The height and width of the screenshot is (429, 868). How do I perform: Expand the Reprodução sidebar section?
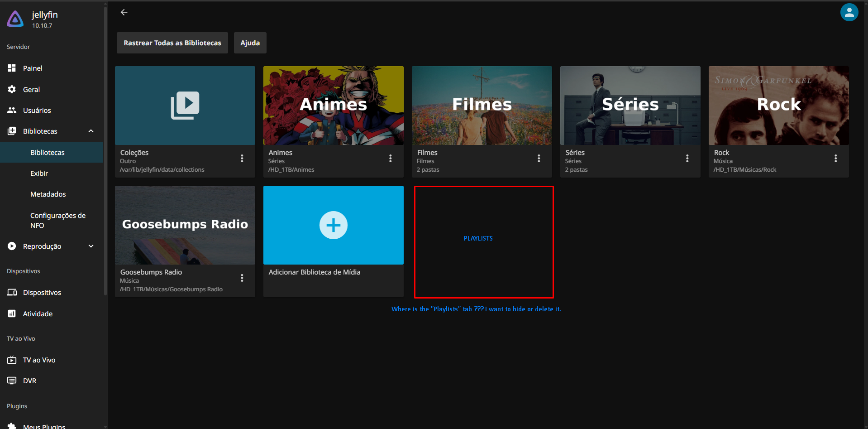(x=91, y=246)
